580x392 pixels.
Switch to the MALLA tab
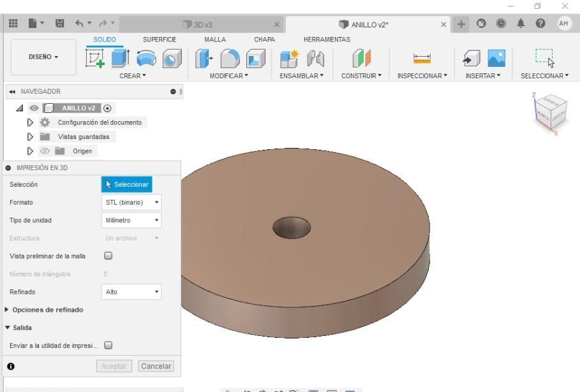coord(215,40)
